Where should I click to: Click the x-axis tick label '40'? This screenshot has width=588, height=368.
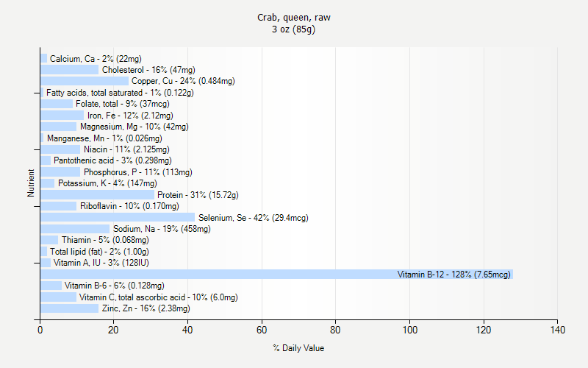click(x=187, y=330)
